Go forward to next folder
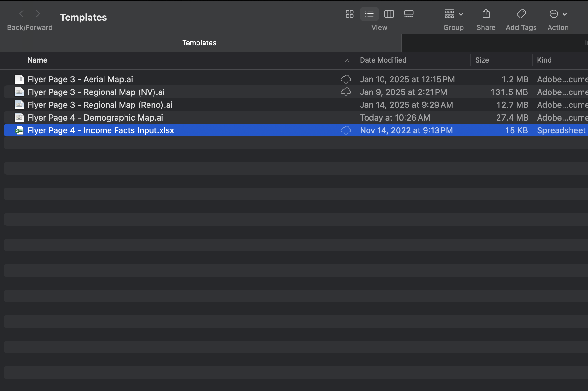 38,14
